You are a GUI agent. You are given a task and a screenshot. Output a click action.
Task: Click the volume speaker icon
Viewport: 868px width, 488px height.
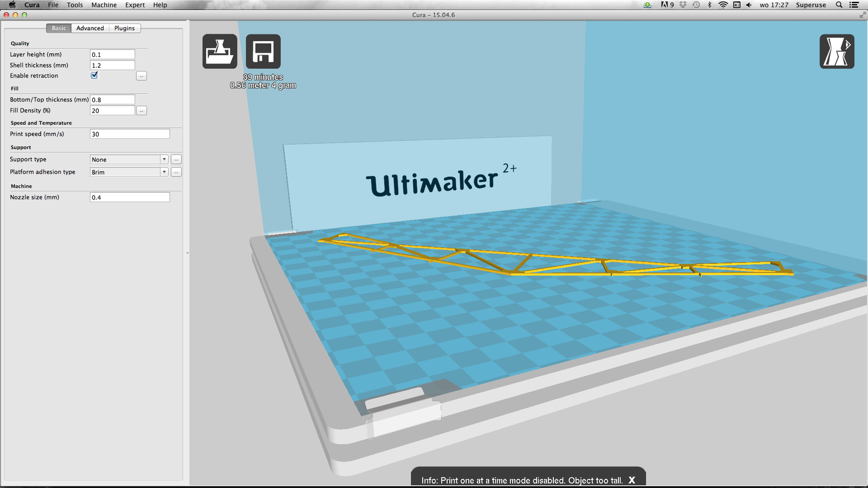point(749,5)
